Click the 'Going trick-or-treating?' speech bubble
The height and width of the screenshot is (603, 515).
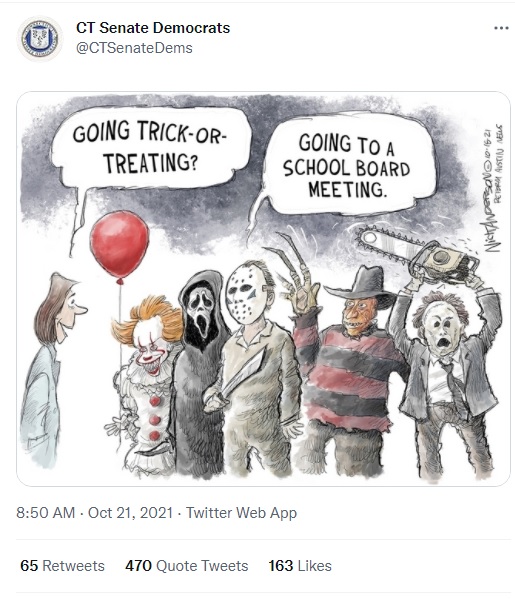(150, 148)
